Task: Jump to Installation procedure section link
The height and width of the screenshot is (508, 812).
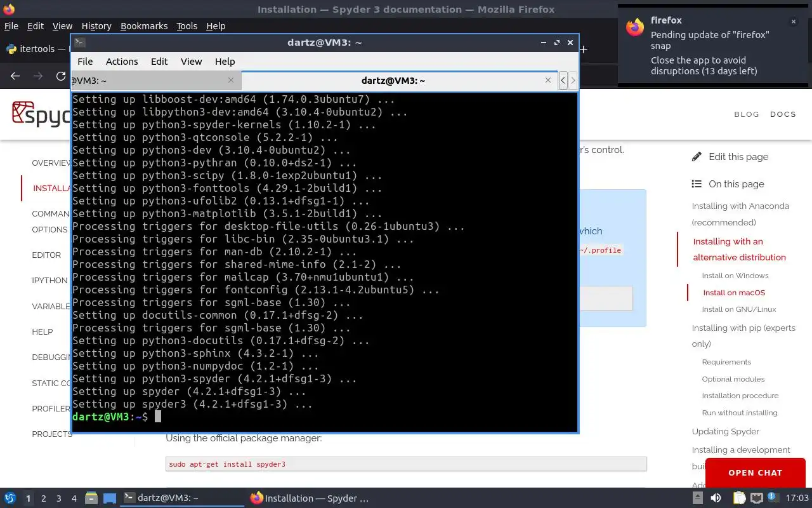Action: [x=740, y=396]
